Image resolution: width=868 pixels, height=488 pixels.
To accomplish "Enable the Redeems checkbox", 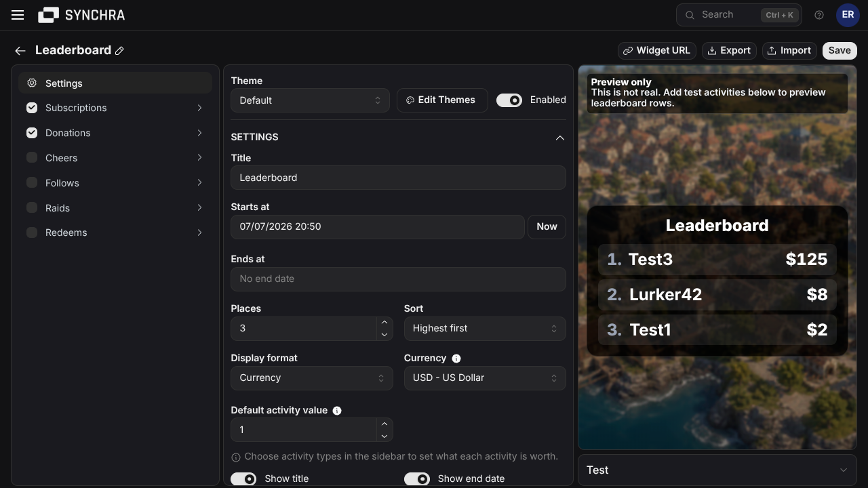I will point(32,232).
